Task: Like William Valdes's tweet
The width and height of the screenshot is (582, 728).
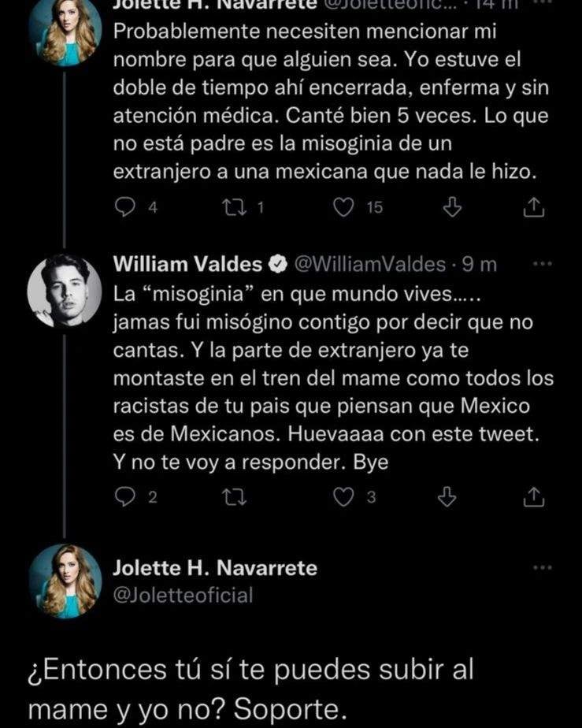Action: [343, 496]
